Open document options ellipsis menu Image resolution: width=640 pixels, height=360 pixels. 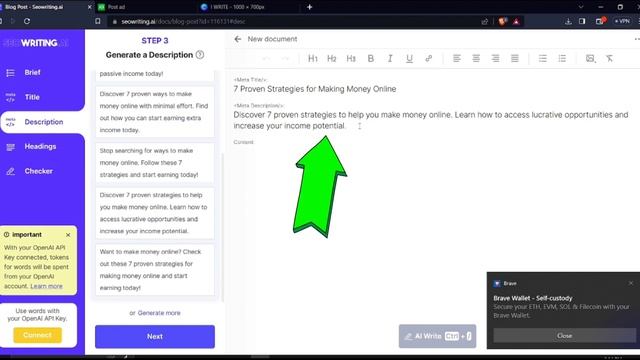(637, 39)
